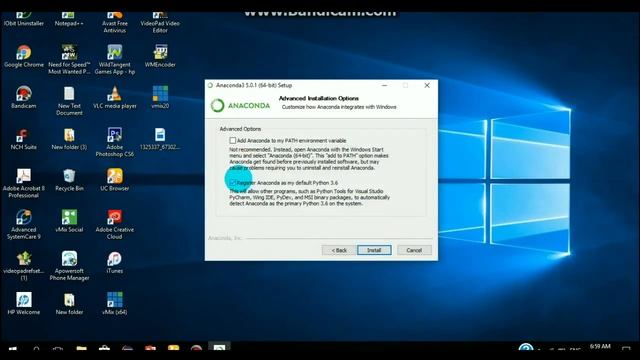The image size is (640, 360).
Task: Select Adobe Creative Cloud icon
Action: point(115,224)
